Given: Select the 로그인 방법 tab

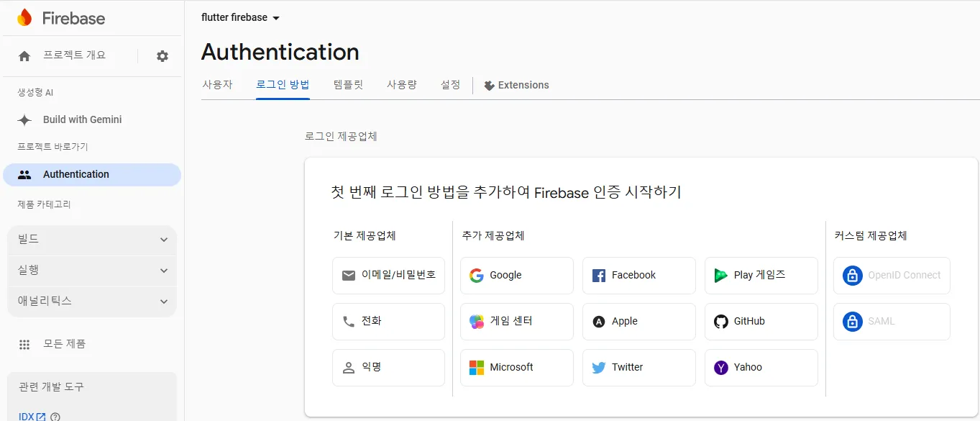Looking at the screenshot, I should (x=283, y=85).
